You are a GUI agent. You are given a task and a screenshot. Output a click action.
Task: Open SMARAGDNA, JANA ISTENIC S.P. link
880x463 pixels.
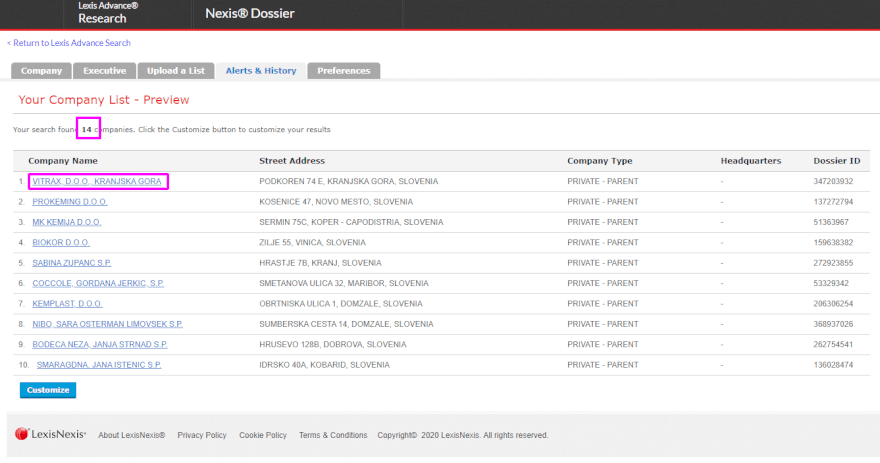pyautogui.click(x=99, y=365)
